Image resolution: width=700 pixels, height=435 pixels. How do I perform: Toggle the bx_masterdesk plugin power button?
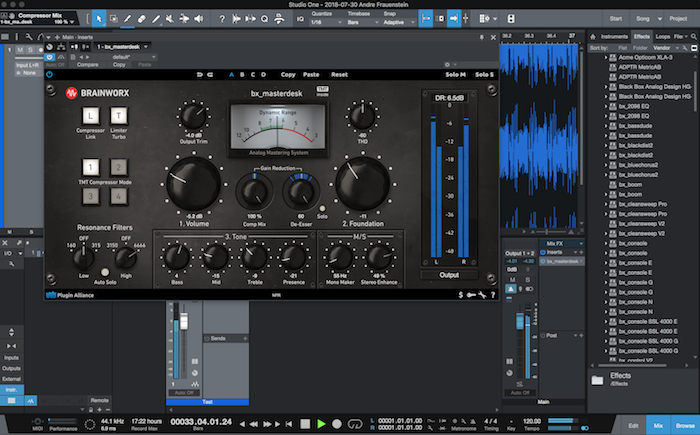(50, 75)
